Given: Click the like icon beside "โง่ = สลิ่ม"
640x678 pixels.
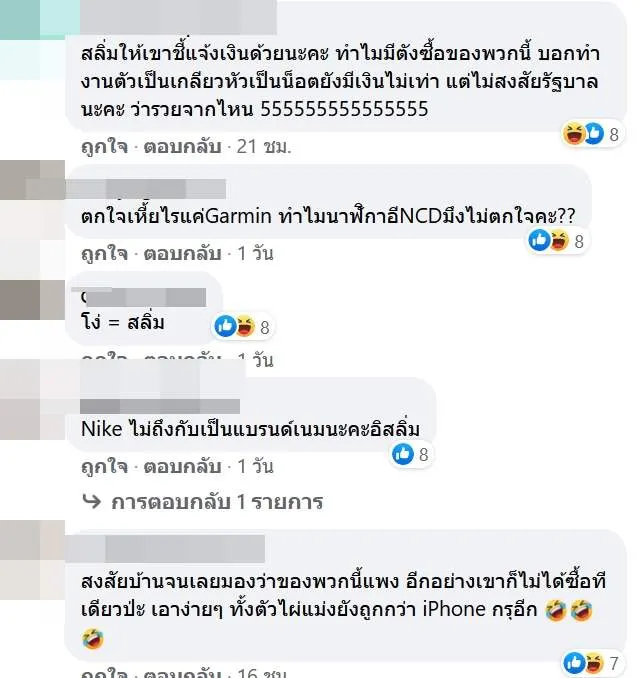Looking at the screenshot, I should (x=225, y=326).
